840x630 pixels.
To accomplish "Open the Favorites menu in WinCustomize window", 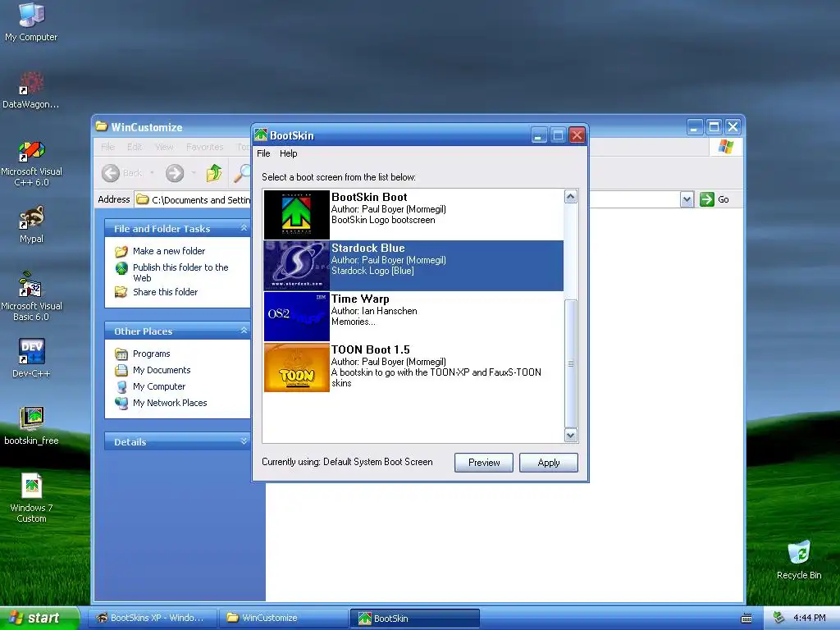I will click(x=204, y=147).
